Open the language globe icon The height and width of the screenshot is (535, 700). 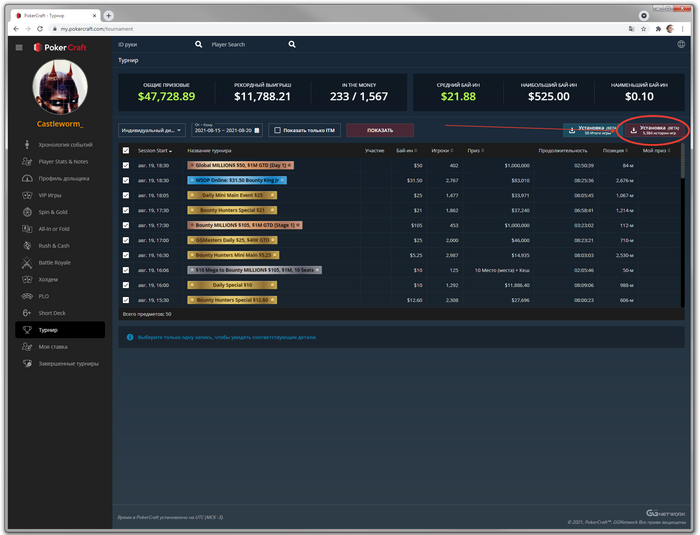681,44
